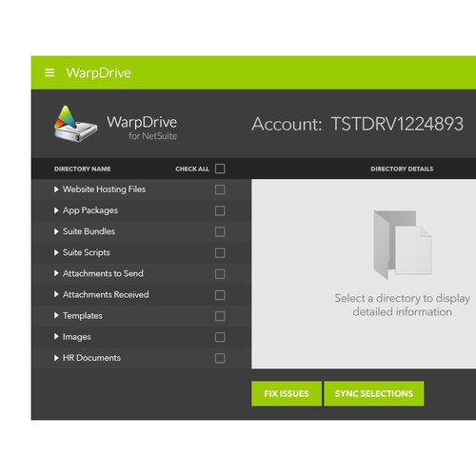Click the WarpDrive for NetSuite wordmark

point(142,128)
